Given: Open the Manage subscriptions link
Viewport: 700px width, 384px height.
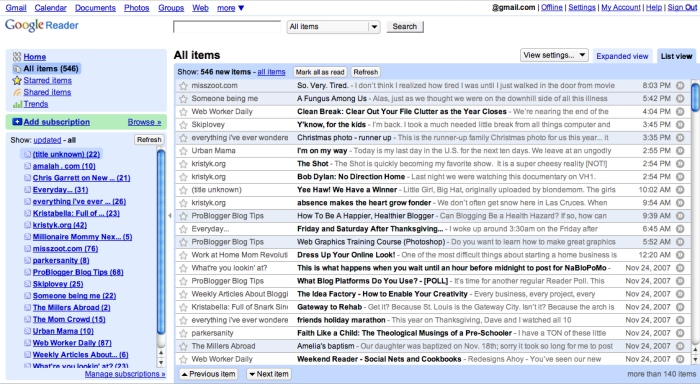Looking at the screenshot, I should pyautogui.click(x=125, y=374).
